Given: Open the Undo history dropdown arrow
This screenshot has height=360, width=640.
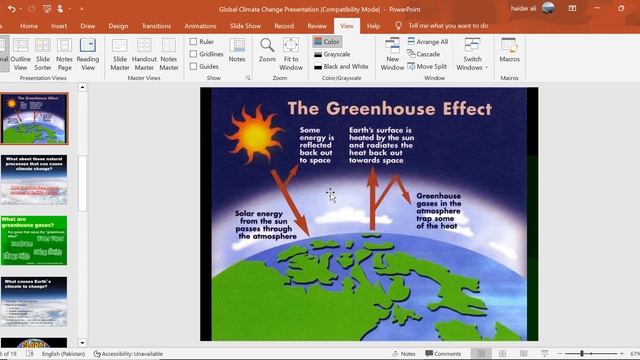Looking at the screenshot, I should pos(21,9).
